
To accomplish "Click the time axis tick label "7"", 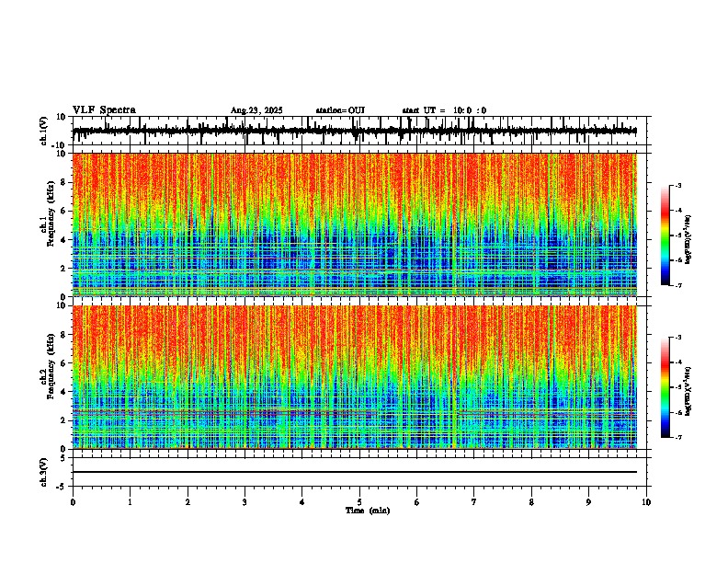I will (474, 502).
